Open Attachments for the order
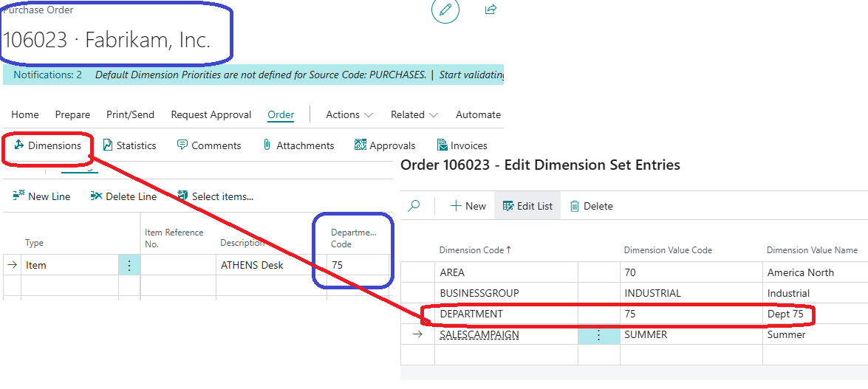The image size is (868, 389). pyautogui.click(x=298, y=145)
